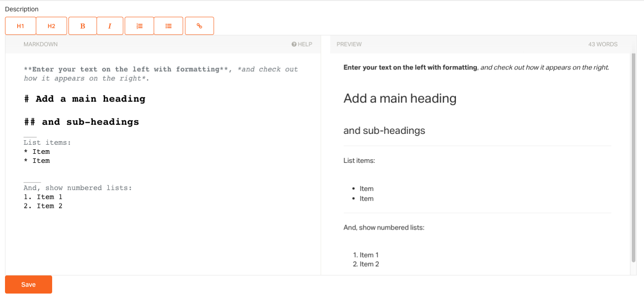This screenshot has height=299, width=644.
Task: Save the description
Action: (29, 284)
